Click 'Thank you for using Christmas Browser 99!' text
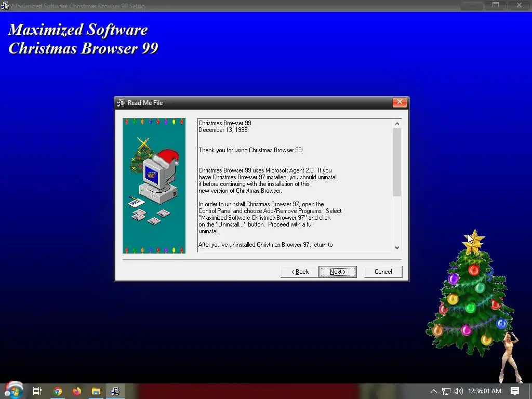Screen dimensions: 532x399 point(250,150)
